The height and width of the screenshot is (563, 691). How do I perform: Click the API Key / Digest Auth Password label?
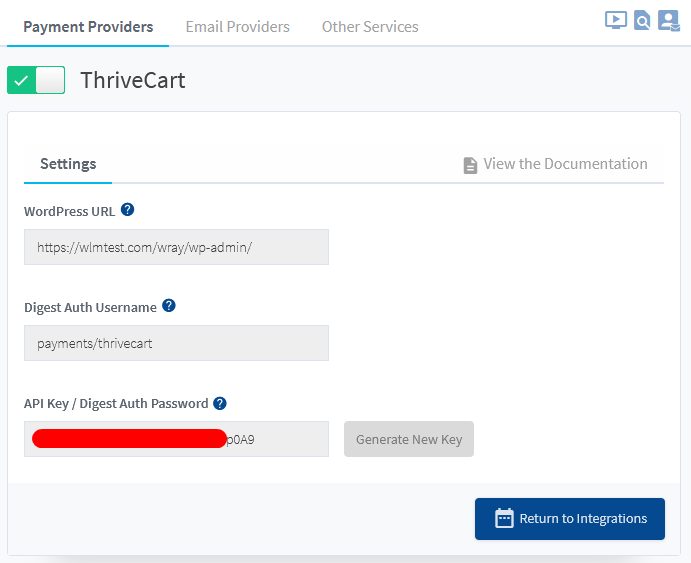[x=116, y=404]
